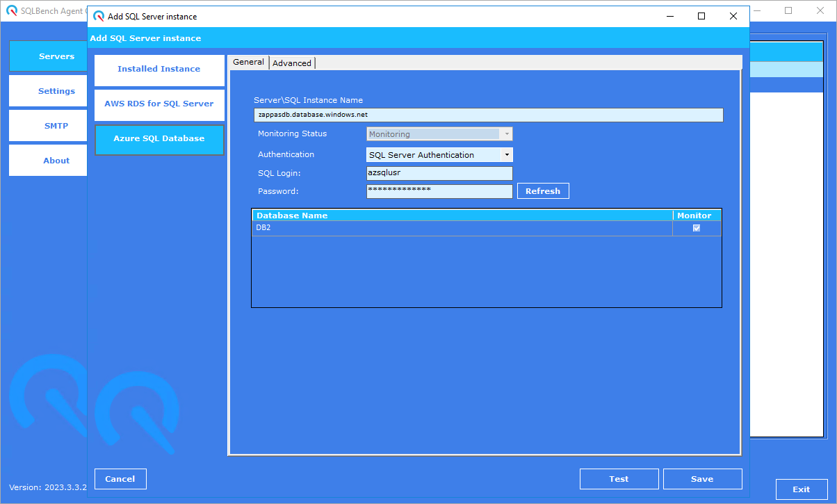The height and width of the screenshot is (504, 837).
Task: Open the SMTP section in the main window
Action: (48, 126)
